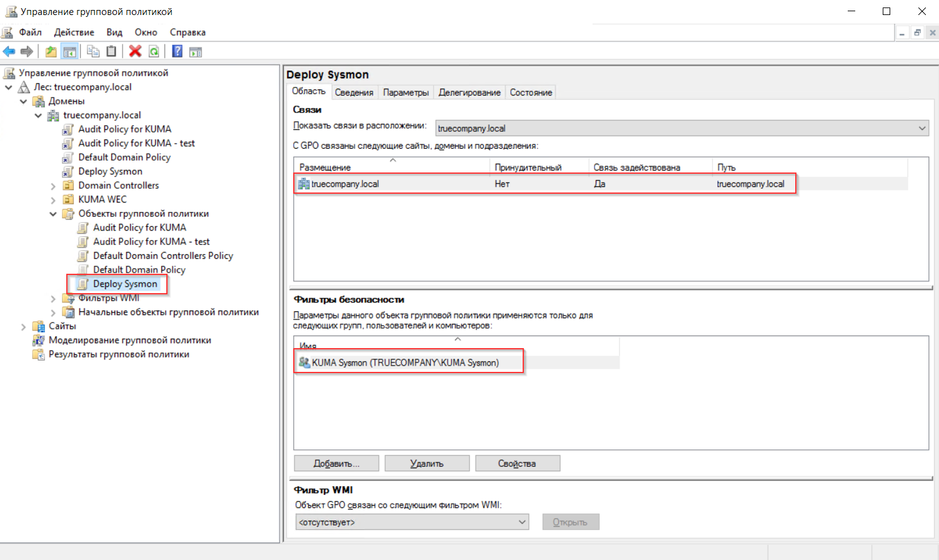Switch to the Параметры tab
The width and height of the screenshot is (939, 560).
click(406, 92)
